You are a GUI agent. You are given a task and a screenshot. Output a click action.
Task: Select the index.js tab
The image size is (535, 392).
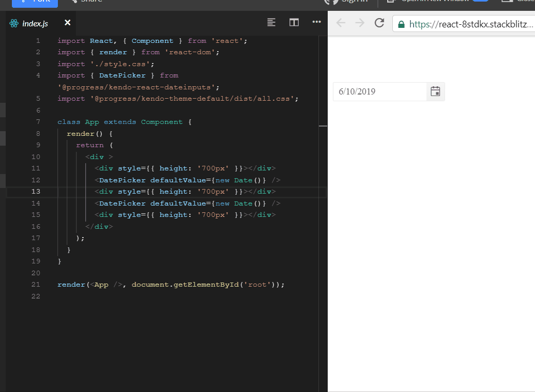35,23
